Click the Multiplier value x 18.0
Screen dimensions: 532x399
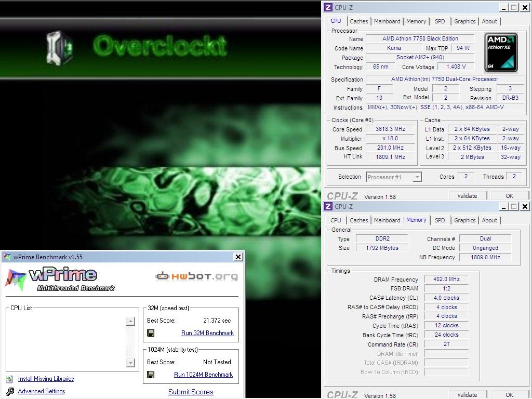(x=390, y=138)
